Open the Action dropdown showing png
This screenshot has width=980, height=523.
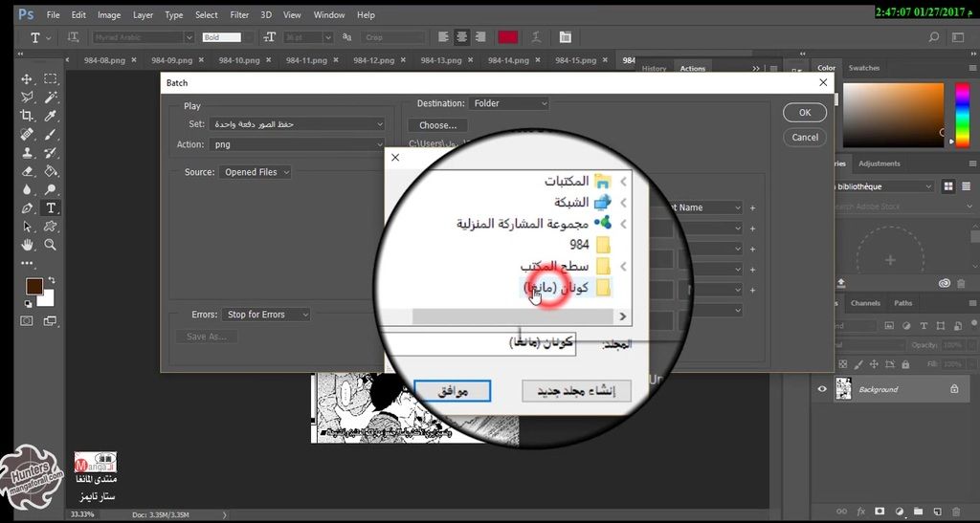click(297, 144)
